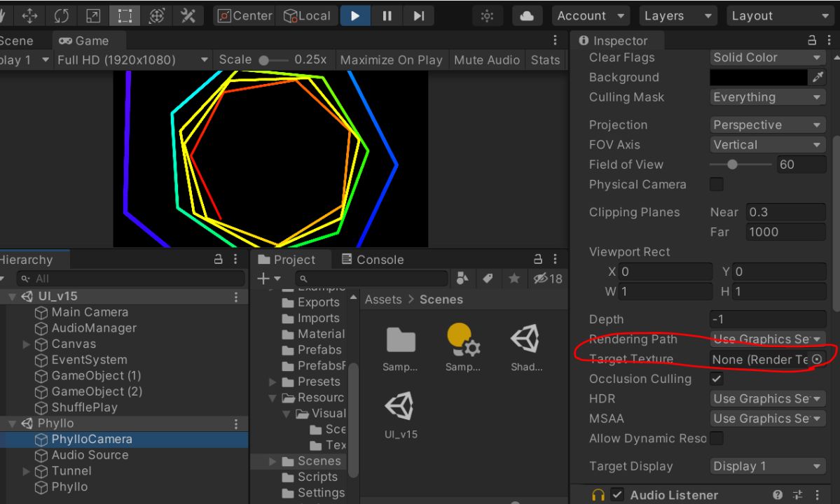
Task: Expand the Tunnel object
Action: (26, 471)
